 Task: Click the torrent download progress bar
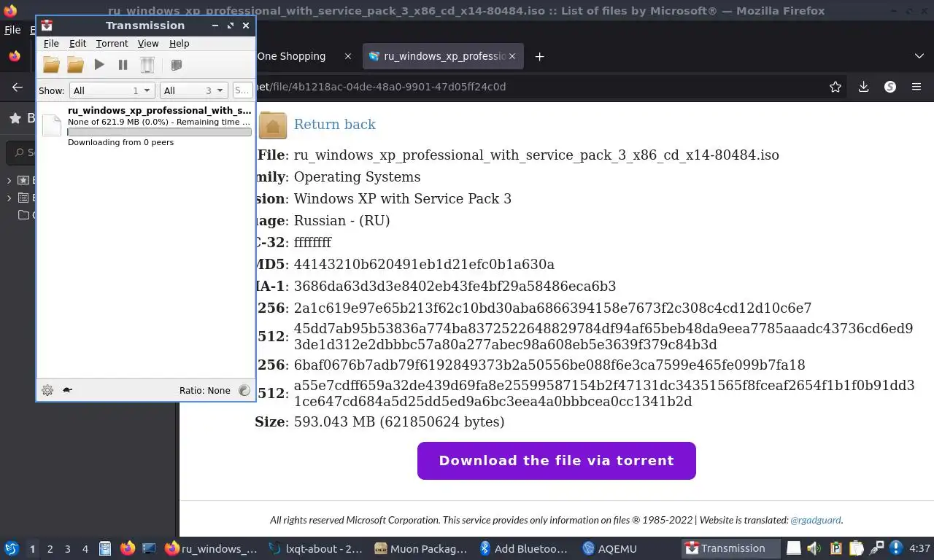(159, 132)
